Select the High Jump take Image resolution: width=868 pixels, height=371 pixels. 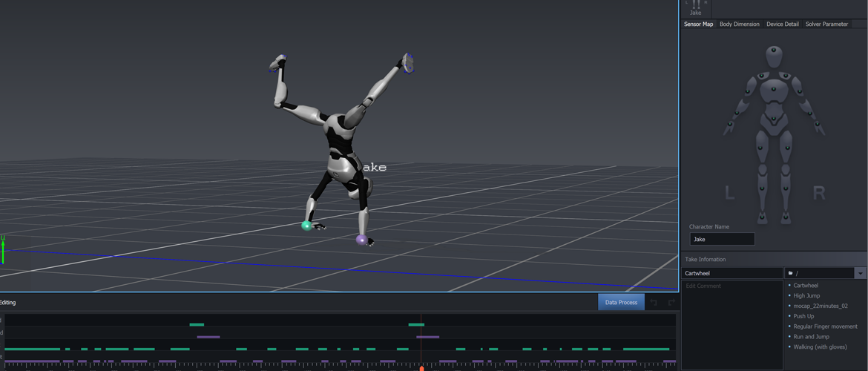coord(806,295)
